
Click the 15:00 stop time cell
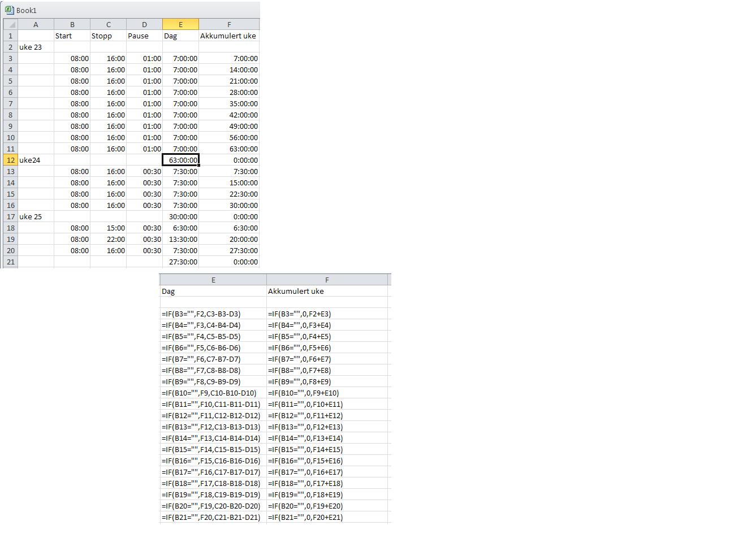(x=109, y=228)
